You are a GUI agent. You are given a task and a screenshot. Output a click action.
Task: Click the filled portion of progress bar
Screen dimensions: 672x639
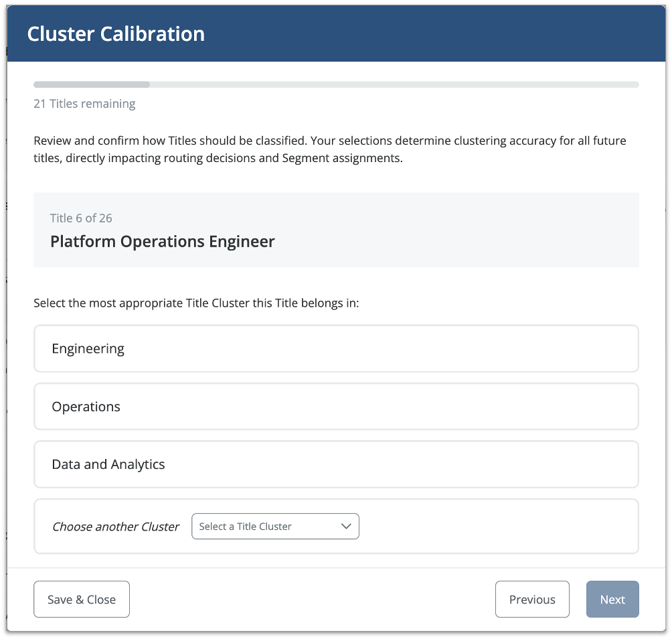[x=92, y=85]
